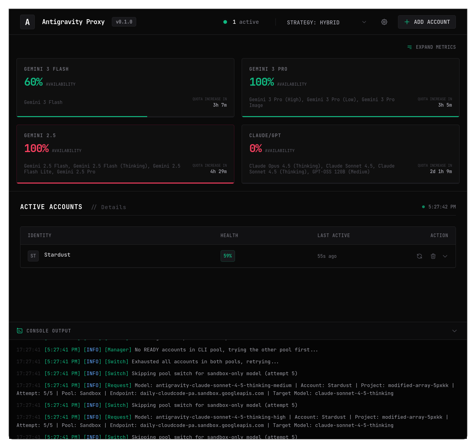Screen dimensions: 476x448
Task: Click the thinking-high Request log line
Action: [233, 421]
